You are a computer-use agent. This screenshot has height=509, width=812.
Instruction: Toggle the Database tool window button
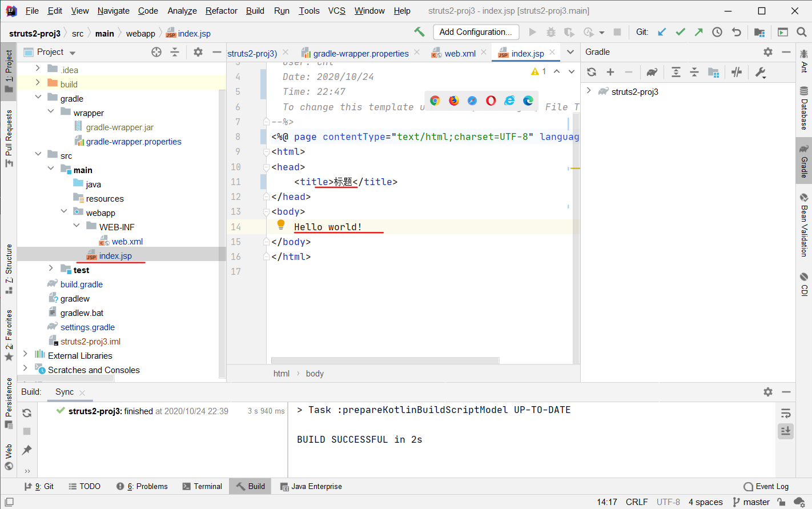coord(804,108)
